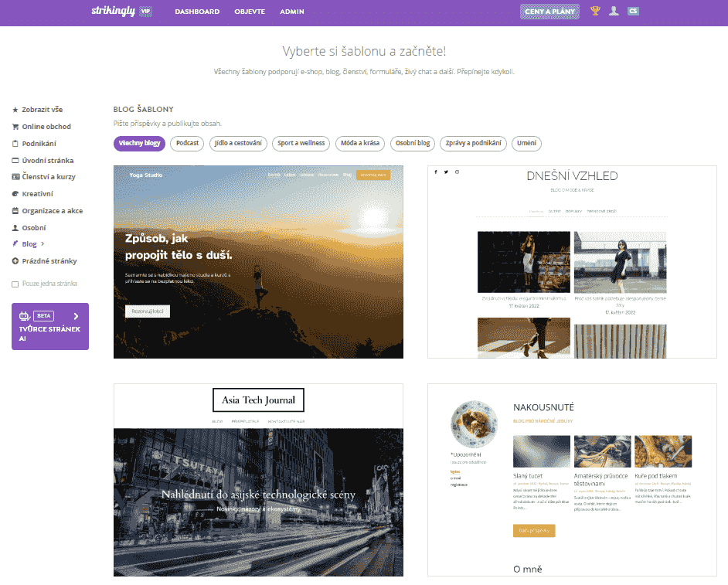This screenshot has width=728, height=585.
Task: Open the trophy rewards icon
Action: 595,11
